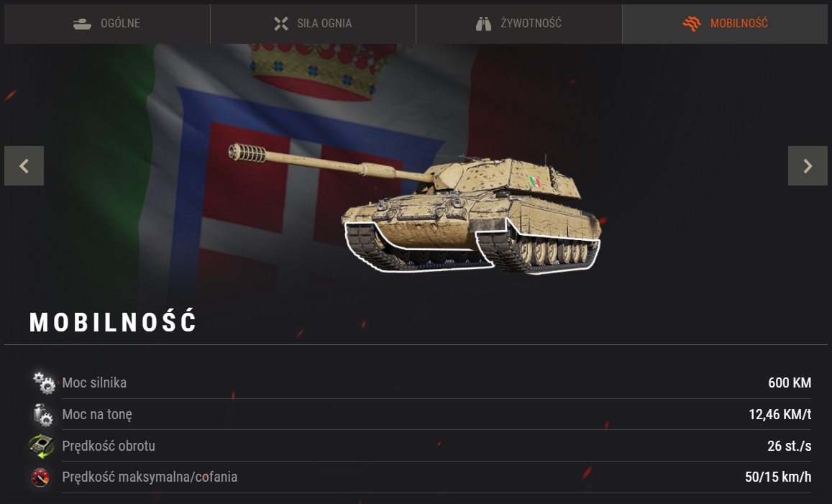Click the engine power gears icon

pos(44,382)
